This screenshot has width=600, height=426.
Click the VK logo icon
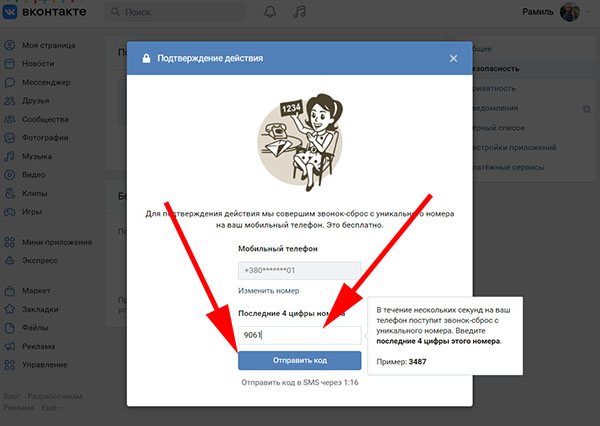click(10, 11)
